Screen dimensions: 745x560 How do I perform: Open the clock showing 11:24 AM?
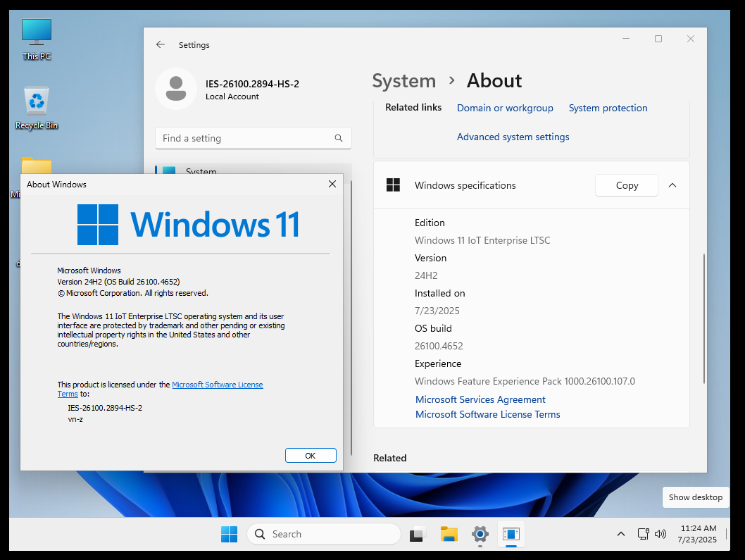coord(698,534)
